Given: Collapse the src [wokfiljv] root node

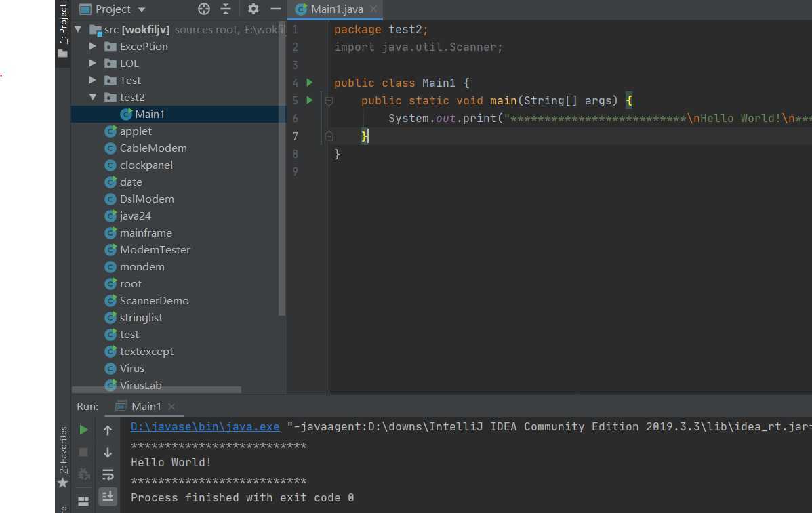Looking at the screenshot, I should [78, 29].
